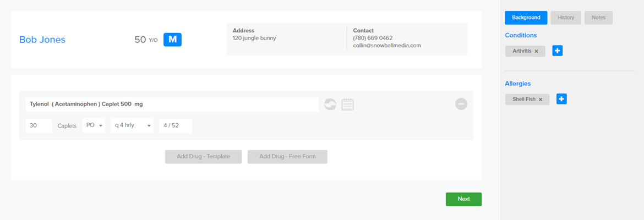644x220 pixels.
Task: Add a new condition with plus icon
Action: 557,51
